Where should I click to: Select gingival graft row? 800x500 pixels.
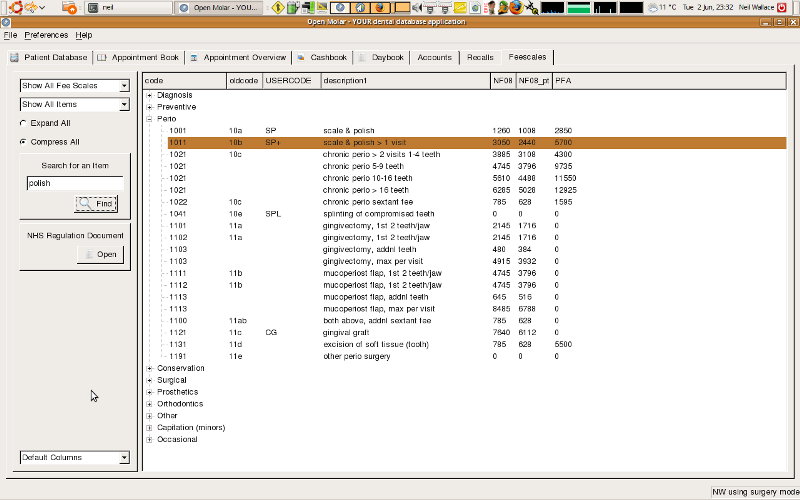[x=477, y=333]
